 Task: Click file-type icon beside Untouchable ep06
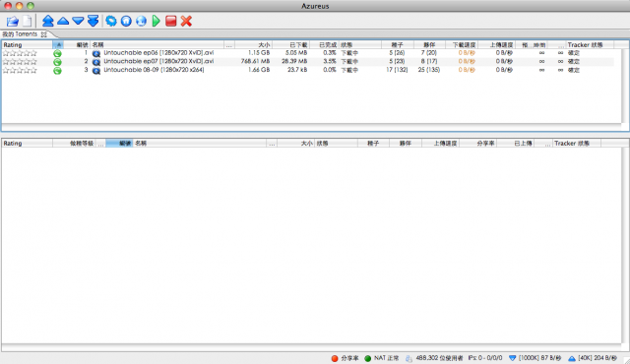96,53
